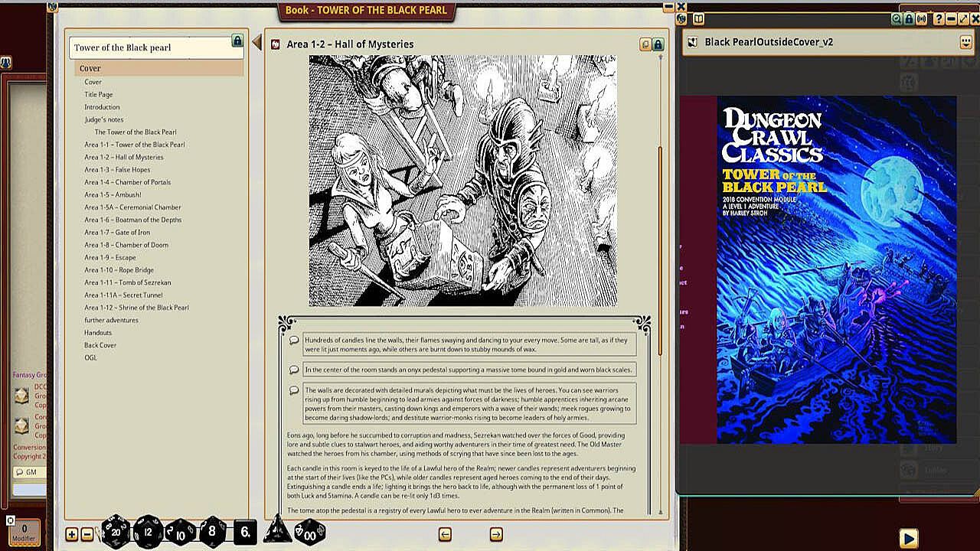Click the minus button left of the dice

tap(87, 534)
